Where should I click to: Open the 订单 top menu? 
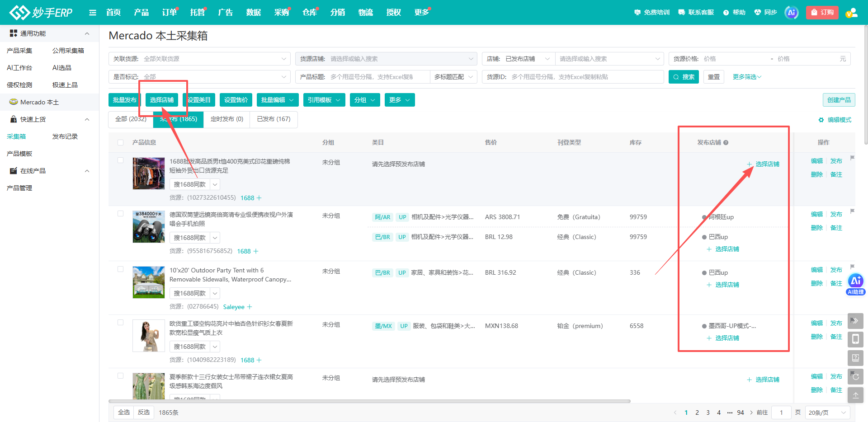click(x=170, y=12)
